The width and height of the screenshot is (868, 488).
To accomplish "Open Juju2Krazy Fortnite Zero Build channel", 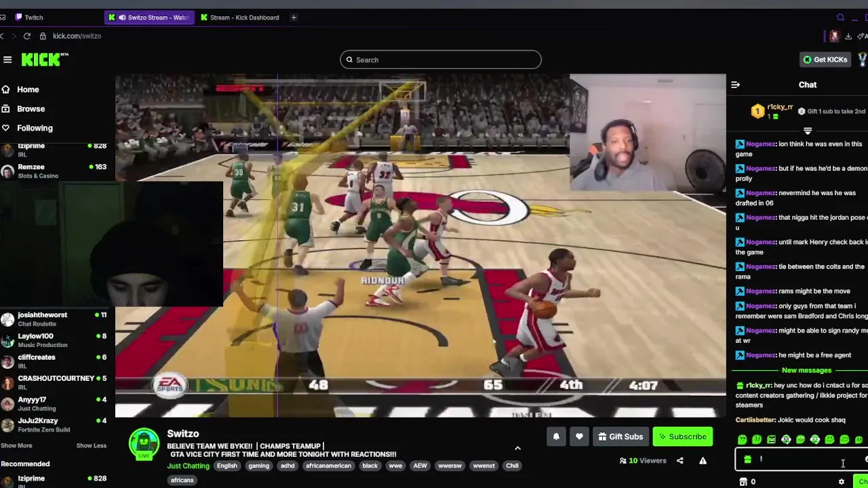I will (54, 424).
